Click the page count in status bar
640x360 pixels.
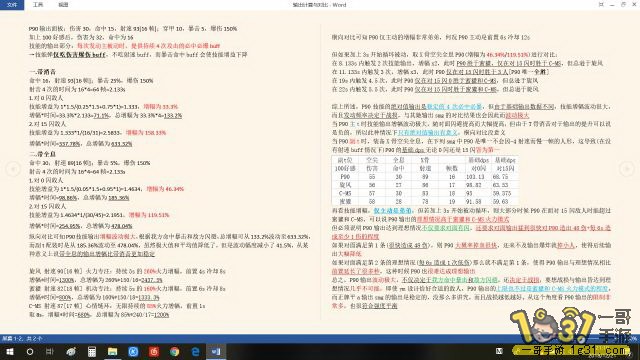(x=22, y=338)
